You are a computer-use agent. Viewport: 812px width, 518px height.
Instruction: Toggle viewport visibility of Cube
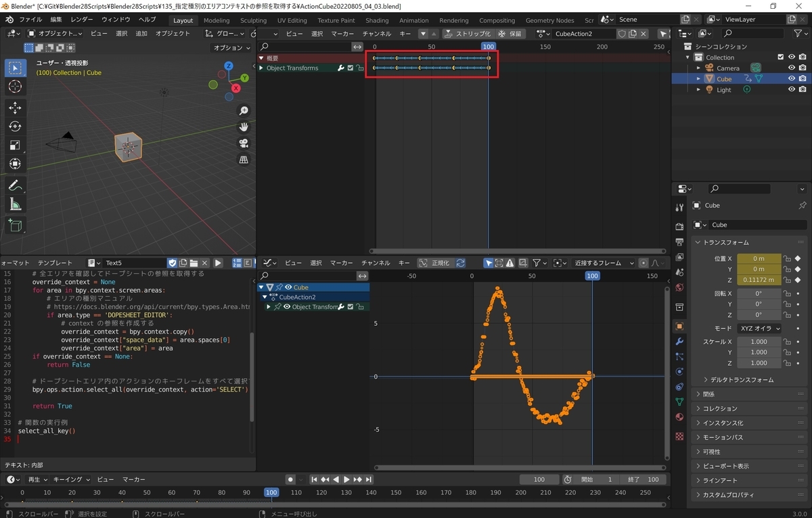tap(791, 78)
